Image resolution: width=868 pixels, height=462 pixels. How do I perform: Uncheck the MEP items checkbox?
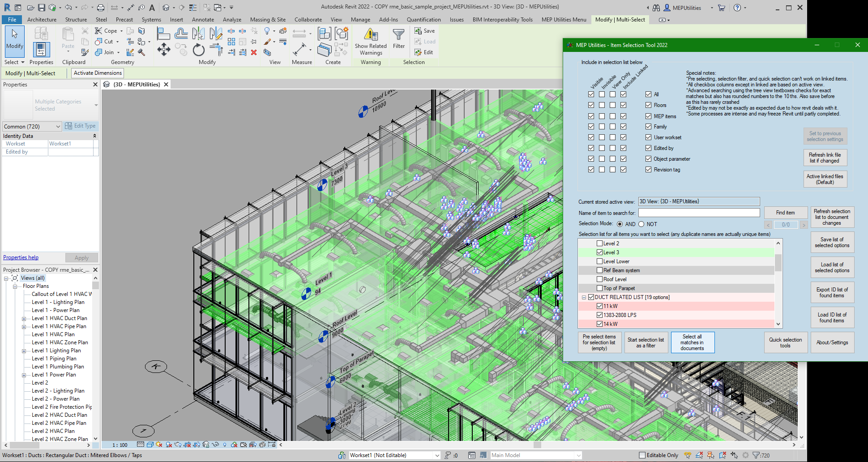click(x=648, y=116)
